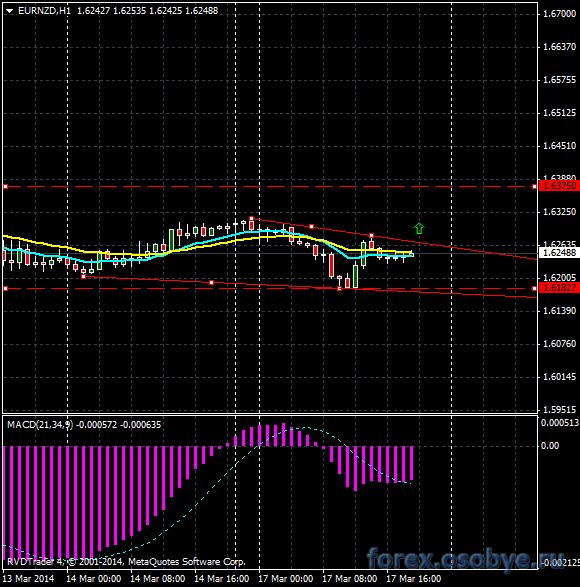Click the lower dashed line's right handle
This screenshot has width=580, height=587.
(x=534, y=289)
